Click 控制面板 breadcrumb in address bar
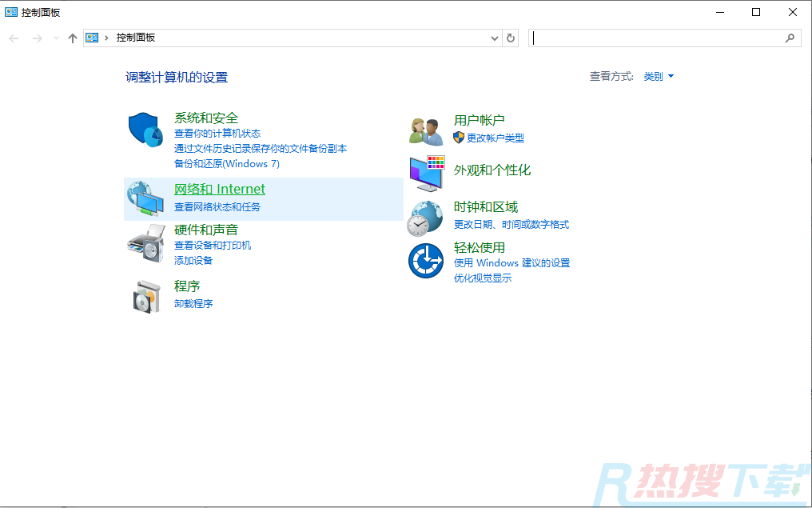This screenshot has height=508, width=812. pos(136,38)
